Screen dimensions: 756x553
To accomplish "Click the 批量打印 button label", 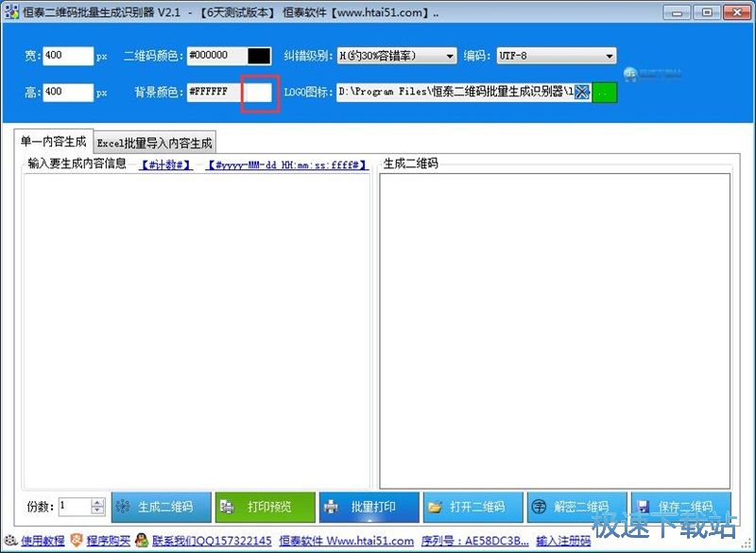I will click(373, 507).
